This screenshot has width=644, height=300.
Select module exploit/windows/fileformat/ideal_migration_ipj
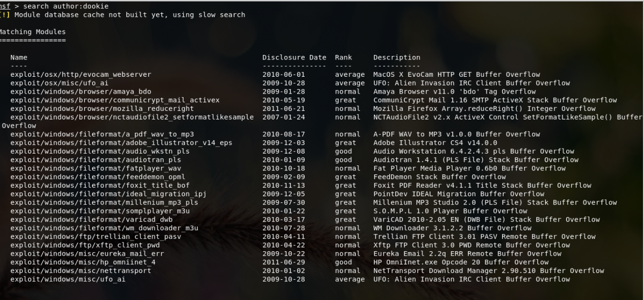109,194
